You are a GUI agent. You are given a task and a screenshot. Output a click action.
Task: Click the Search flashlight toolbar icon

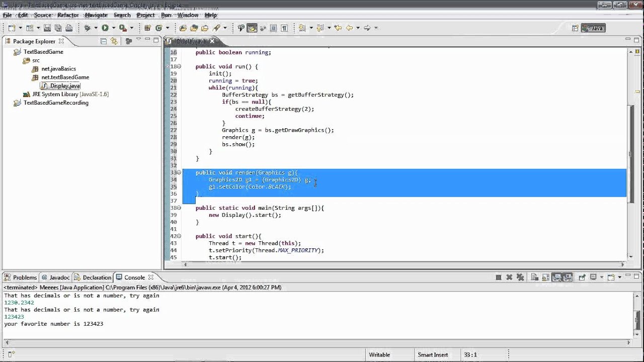[215, 28]
